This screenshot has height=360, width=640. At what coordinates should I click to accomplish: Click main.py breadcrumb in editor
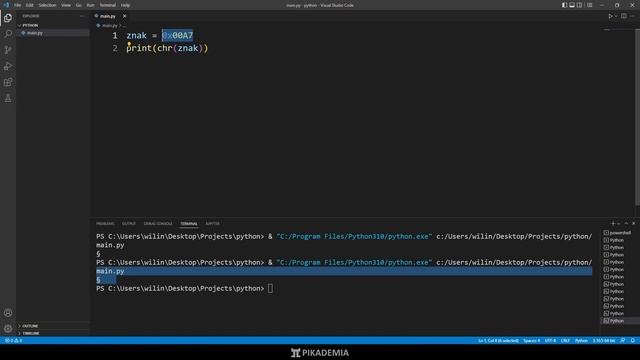click(109, 25)
